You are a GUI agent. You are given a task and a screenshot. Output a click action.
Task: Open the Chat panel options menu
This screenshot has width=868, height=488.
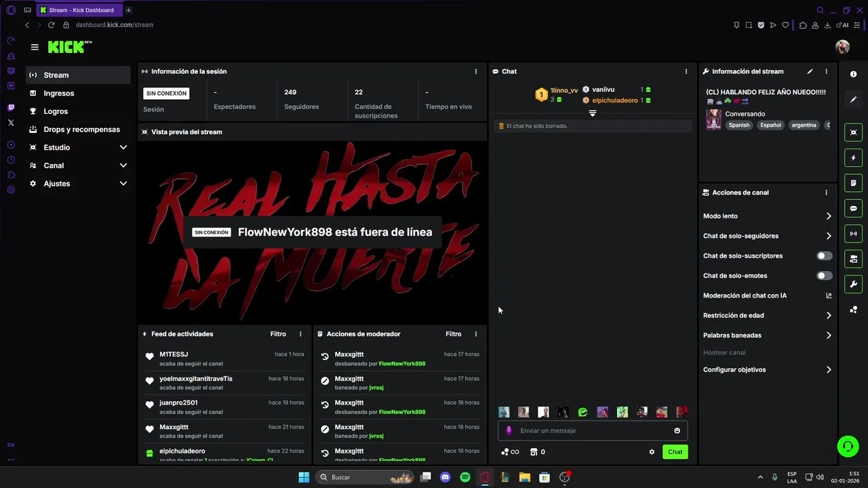pos(686,71)
